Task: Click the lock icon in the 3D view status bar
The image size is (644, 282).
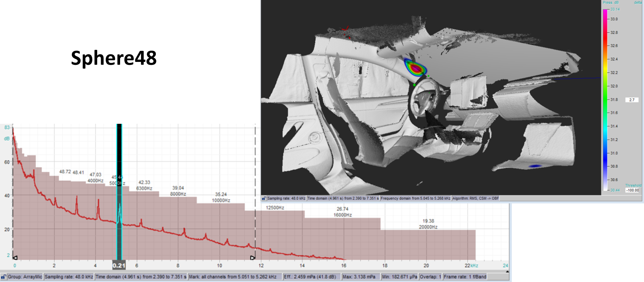Action: (x=264, y=198)
